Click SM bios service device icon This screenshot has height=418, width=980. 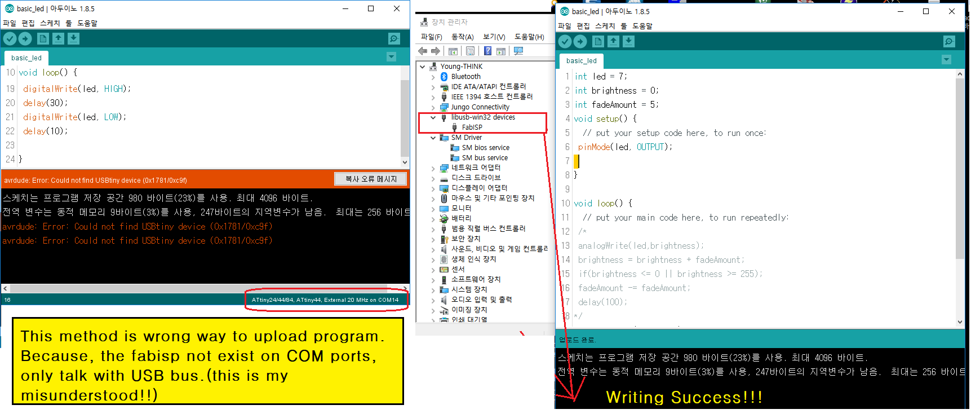455,147
